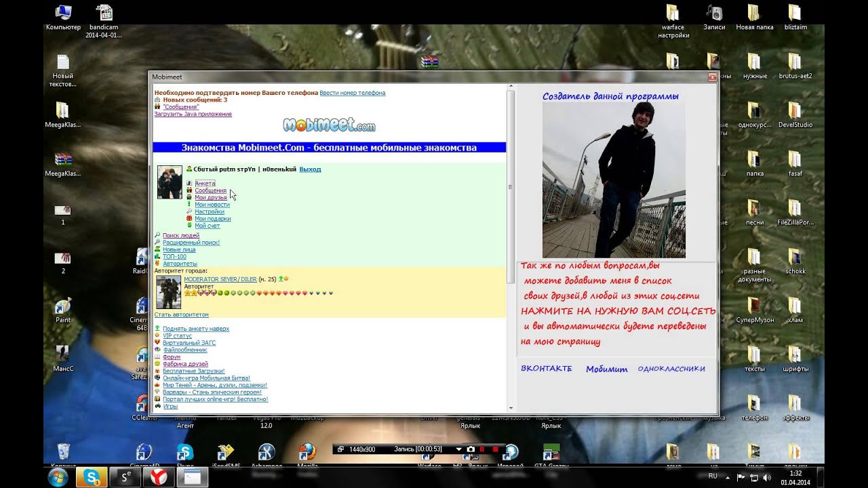Screen dimensions: 868x488
Task: Click the Мобимит social button
Action: (607, 369)
